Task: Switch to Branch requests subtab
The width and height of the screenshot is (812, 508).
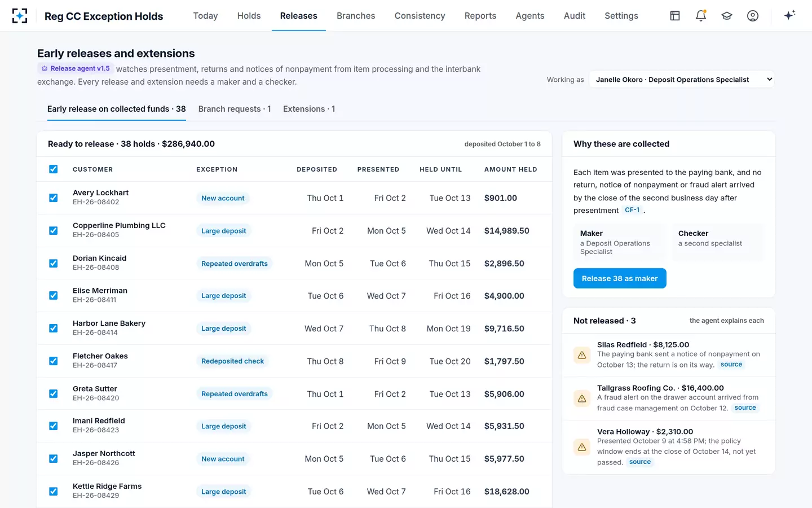Action: pos(235,109)
